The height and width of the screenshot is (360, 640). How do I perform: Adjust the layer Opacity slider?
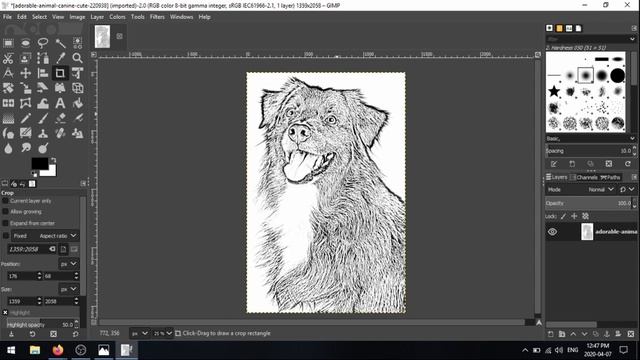pyautogui.click(x=588, y=203)
